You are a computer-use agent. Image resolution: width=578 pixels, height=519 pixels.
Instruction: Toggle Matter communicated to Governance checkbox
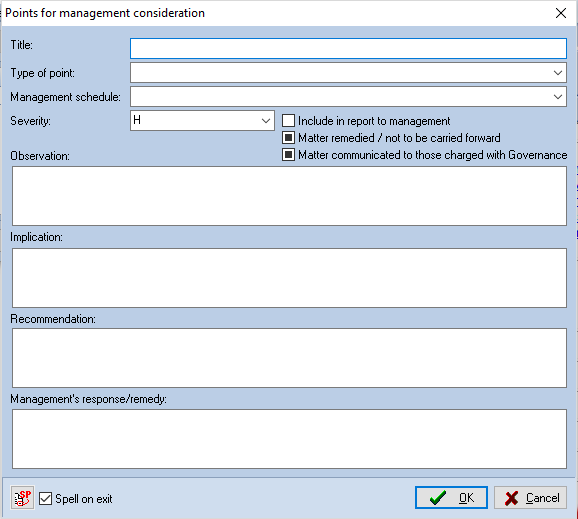coord(288,154)
